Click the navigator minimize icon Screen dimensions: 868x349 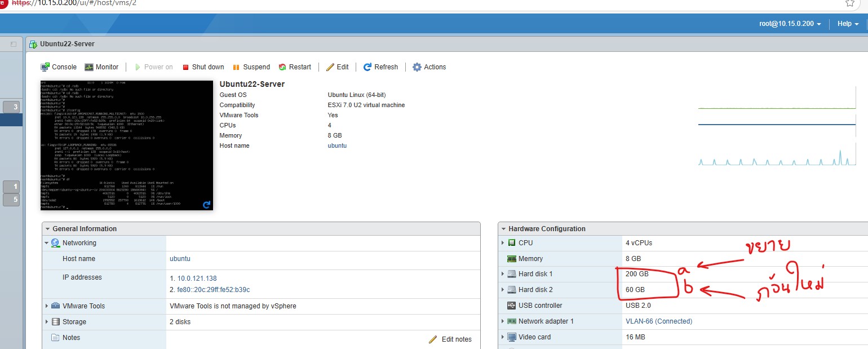point(14,44)
